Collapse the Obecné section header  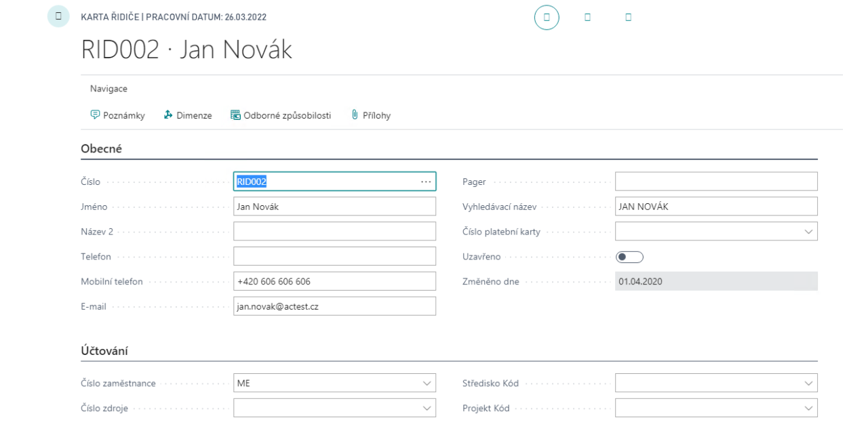pos(102,149)
